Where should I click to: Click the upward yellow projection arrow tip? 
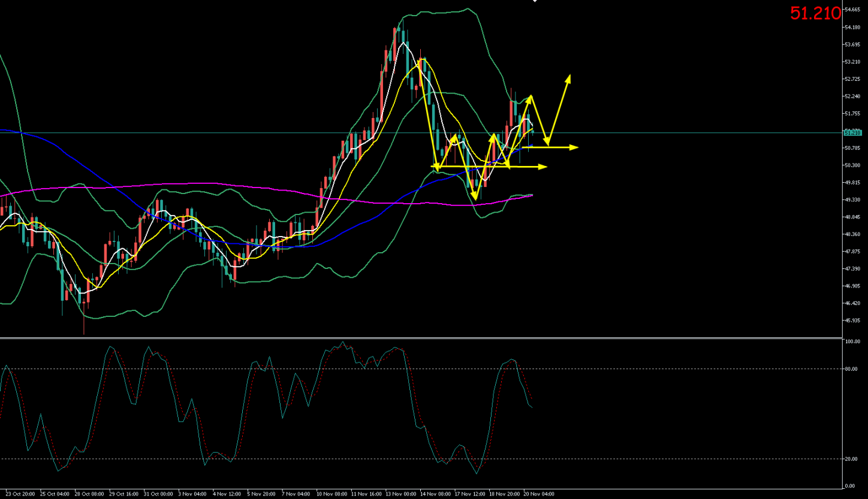[568, 77]
